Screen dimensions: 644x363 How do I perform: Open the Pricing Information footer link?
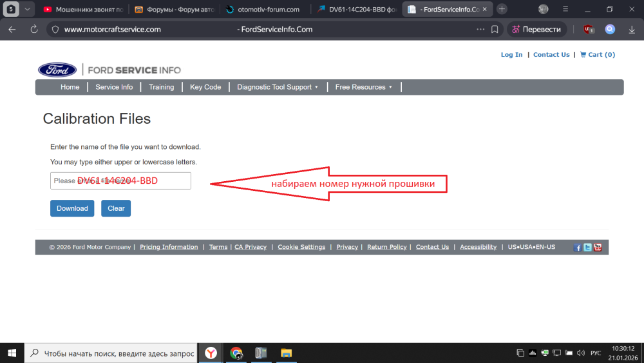[x=169, y=247]
